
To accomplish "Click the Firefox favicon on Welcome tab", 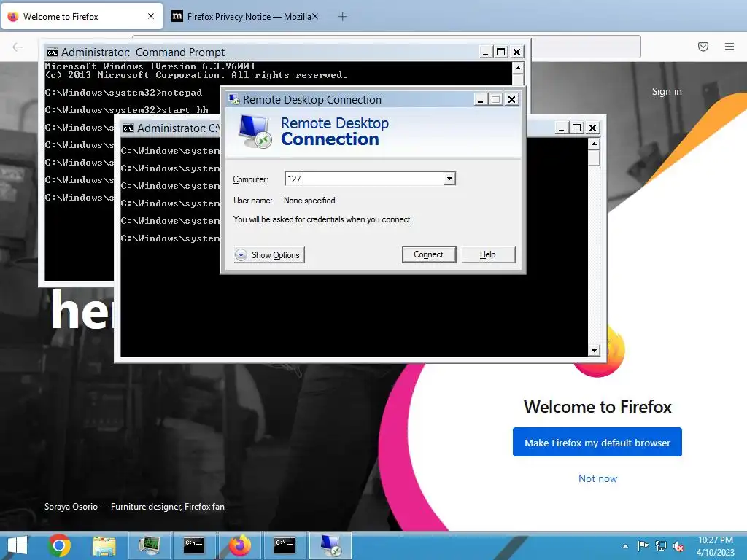I will (13, 16).
